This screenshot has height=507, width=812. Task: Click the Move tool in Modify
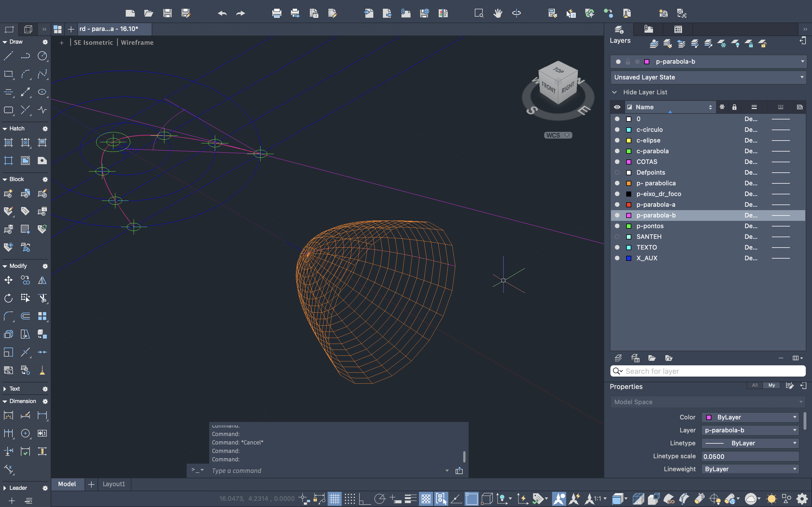click(x=8, y=280)
